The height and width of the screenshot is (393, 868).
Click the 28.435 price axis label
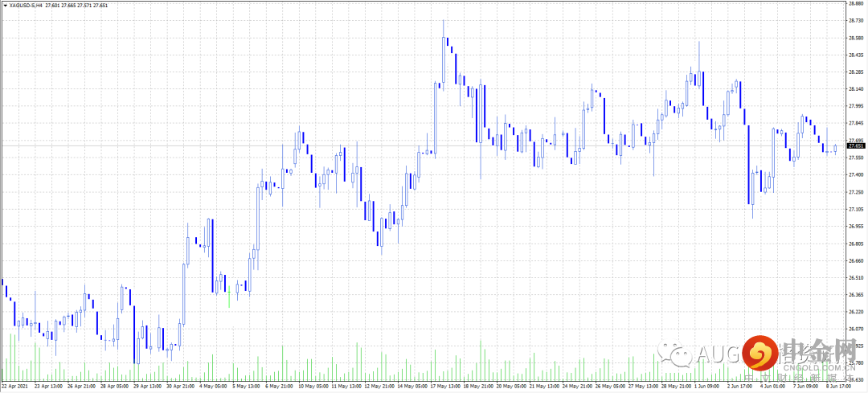[856, 55]
